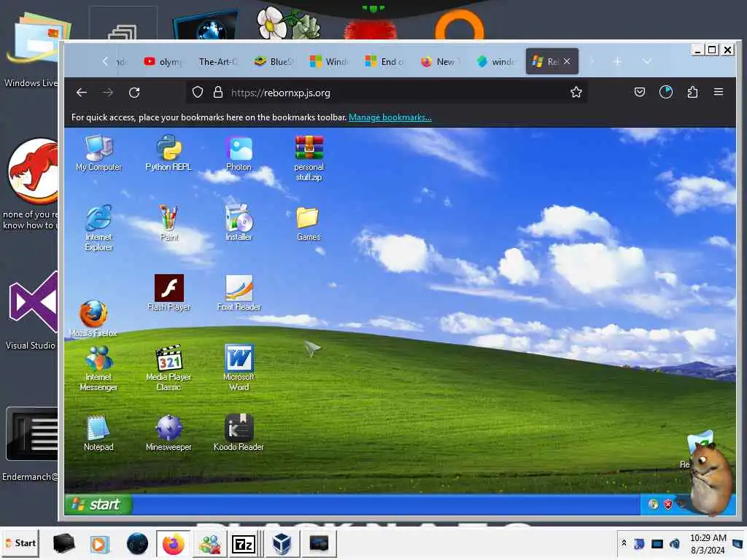Image resolution: width=747 pixels, height=560 pixels.
Task: Open Notepad desktop icon
Action: coord(98,432)
